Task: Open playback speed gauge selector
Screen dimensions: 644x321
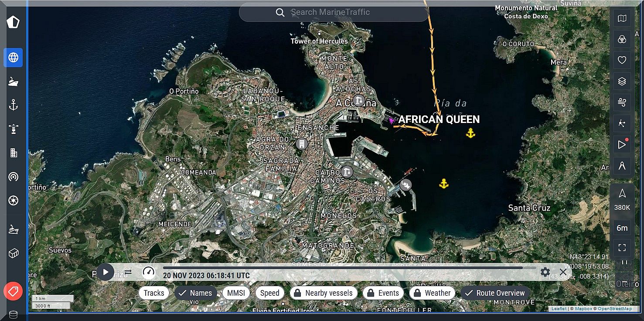Action: coord(149,272)
